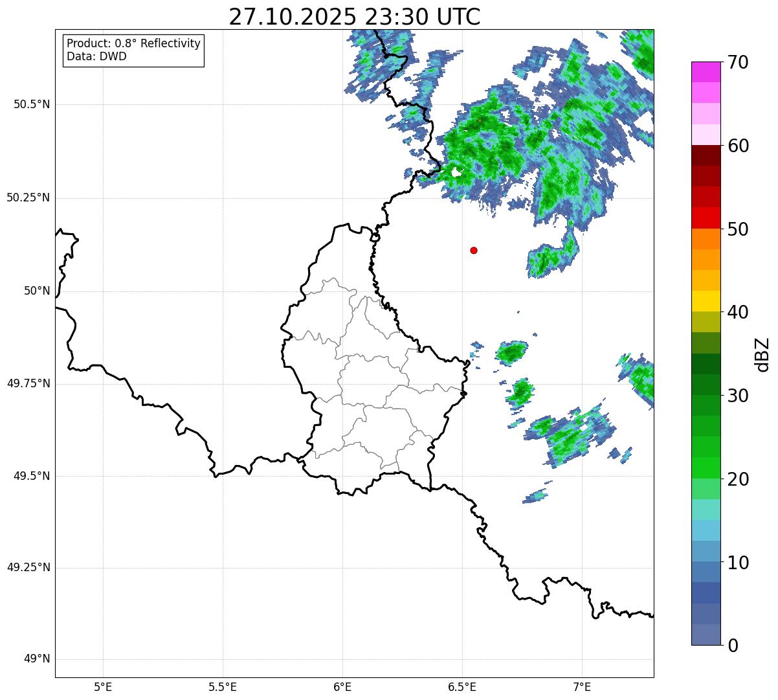Click the 49.25°N latitude label
The width and height of the screenshot is (778, 700).
coord(28,568)
